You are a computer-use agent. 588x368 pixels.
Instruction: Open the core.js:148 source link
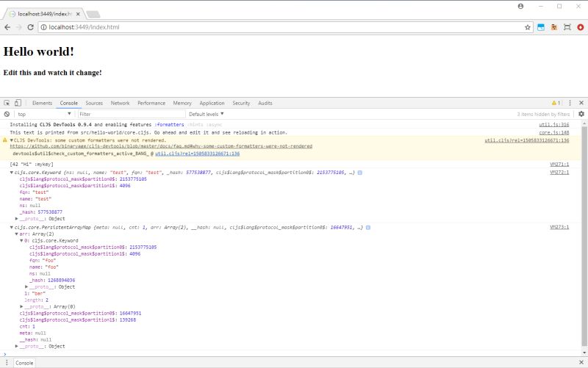click(554, 133)
